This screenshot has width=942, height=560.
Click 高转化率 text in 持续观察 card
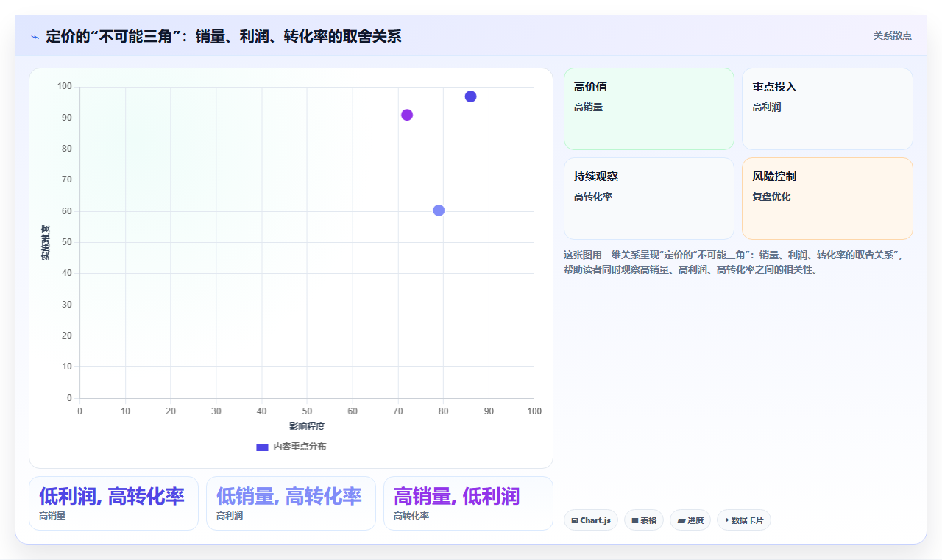click(593, 196)
